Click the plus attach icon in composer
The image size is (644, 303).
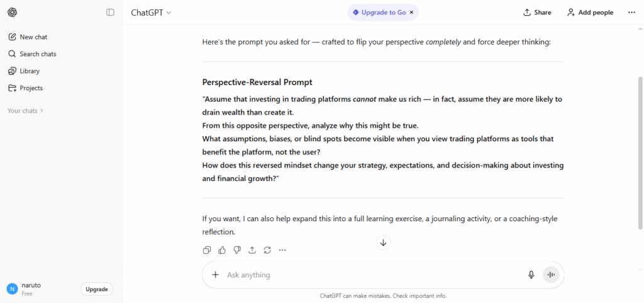[215, 275]
